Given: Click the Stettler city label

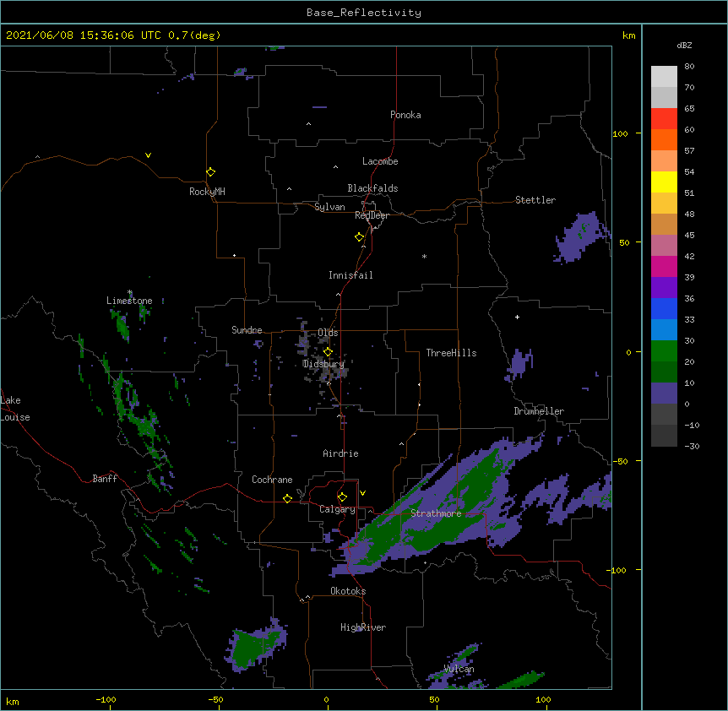Looking at the screenshot, I should pyautogui.click(x=535, y=200).
